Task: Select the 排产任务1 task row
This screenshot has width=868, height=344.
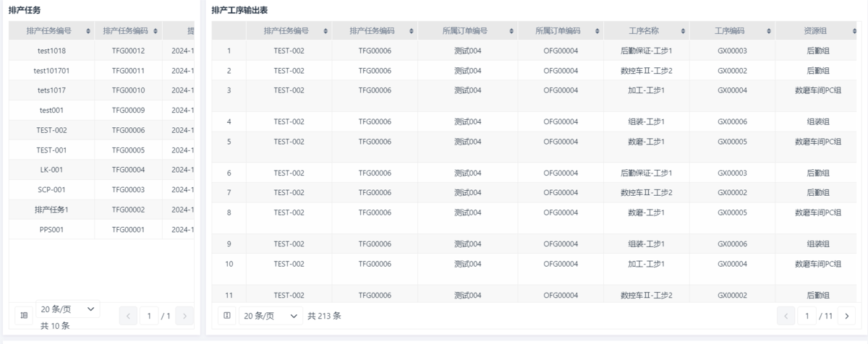Action: 101,210
